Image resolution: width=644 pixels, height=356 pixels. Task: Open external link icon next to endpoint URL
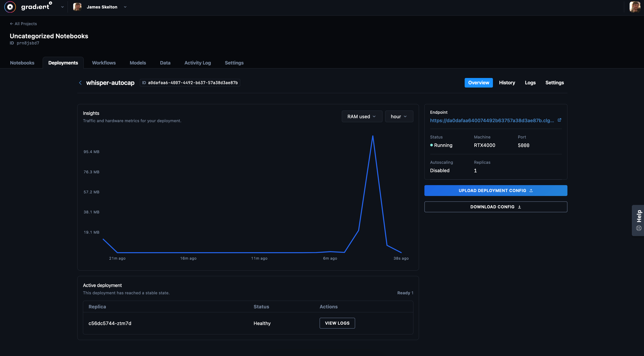coord(559,120)
